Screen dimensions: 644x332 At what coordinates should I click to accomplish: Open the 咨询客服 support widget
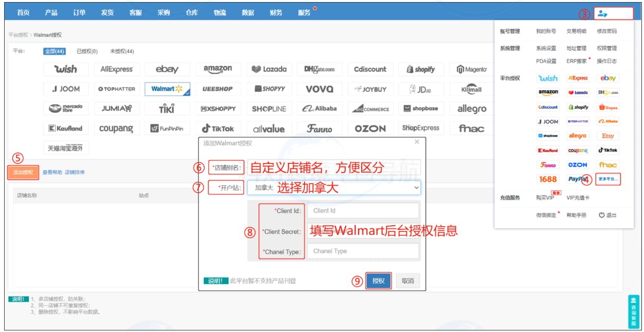(634, 312)
